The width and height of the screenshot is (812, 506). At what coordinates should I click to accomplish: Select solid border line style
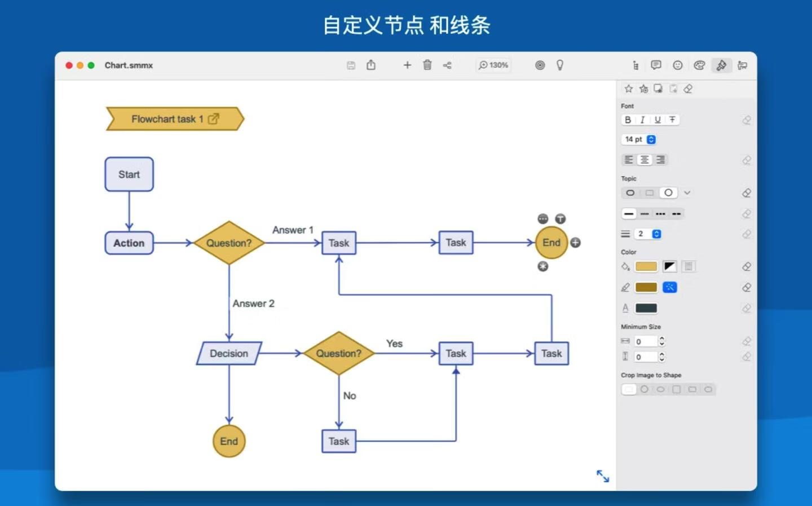click(x=629, y=214)
